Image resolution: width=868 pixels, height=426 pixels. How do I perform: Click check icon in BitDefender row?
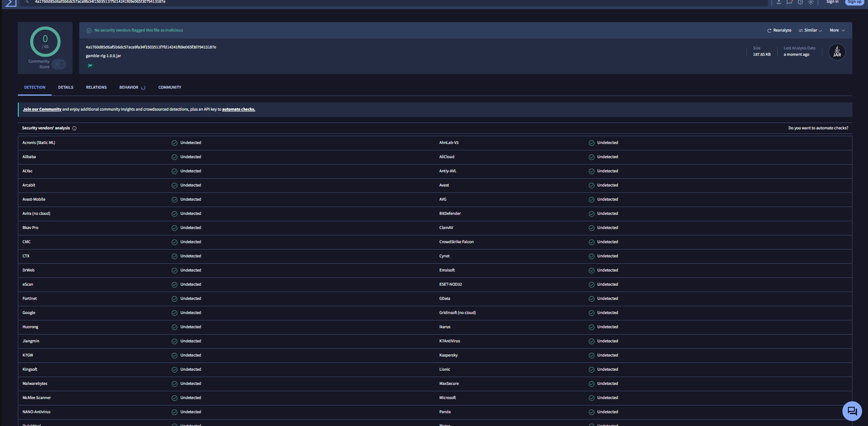point(592,214)
